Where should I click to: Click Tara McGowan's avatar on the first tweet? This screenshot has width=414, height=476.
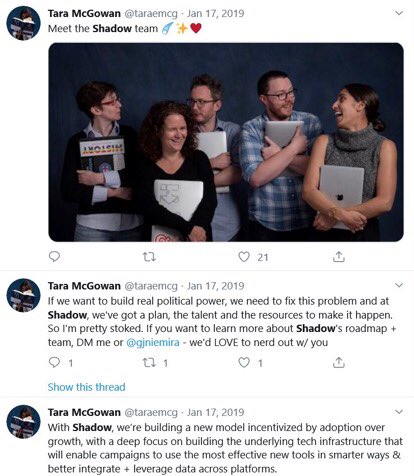[x=23, y=23]
